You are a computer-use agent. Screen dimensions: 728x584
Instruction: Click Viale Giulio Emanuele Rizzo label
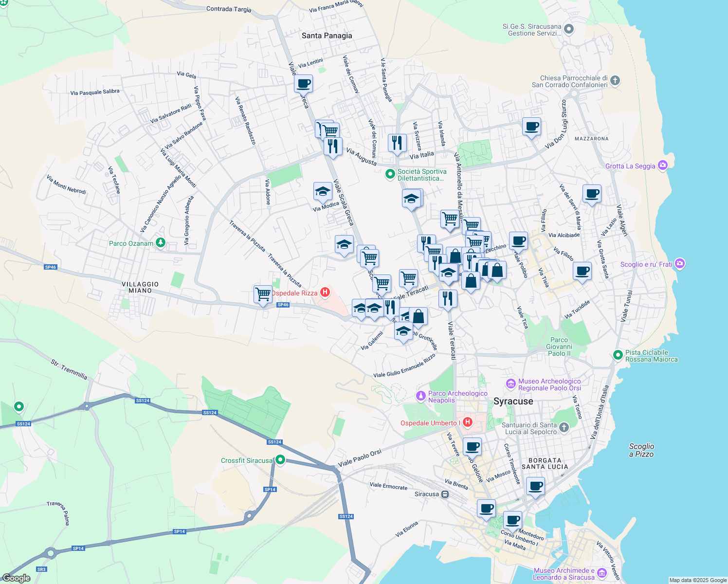(x=404, y=366)
